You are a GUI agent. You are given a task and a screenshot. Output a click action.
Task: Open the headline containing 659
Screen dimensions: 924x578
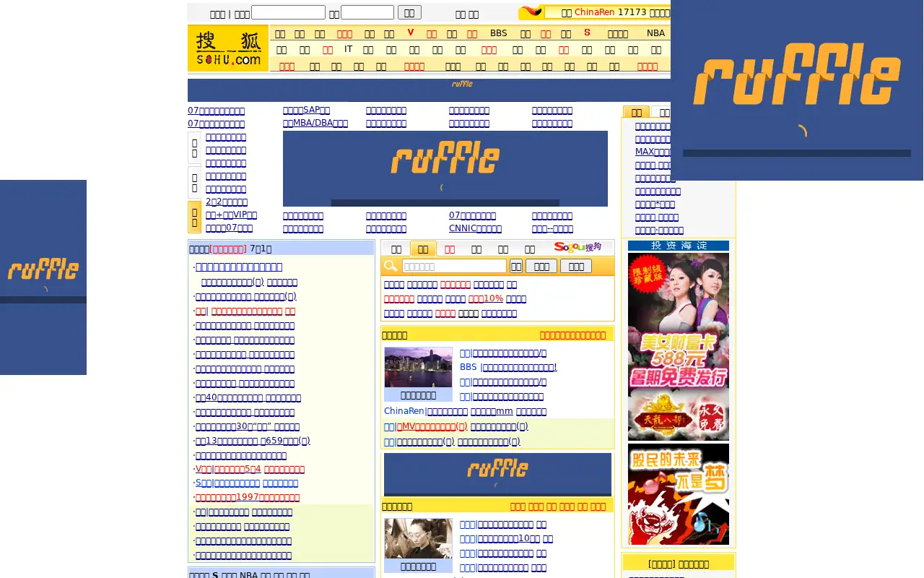[x=285, y=441]
